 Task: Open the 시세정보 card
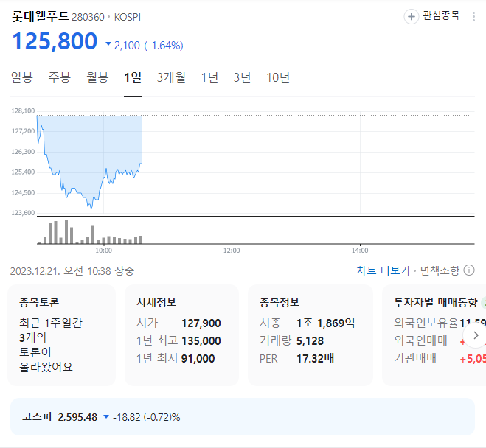coord(181,335)
